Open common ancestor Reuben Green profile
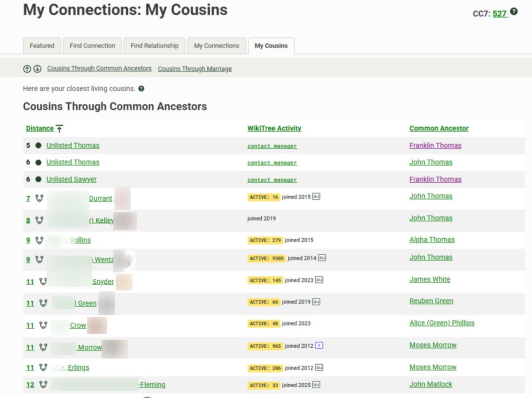 [x=431, y=301]
